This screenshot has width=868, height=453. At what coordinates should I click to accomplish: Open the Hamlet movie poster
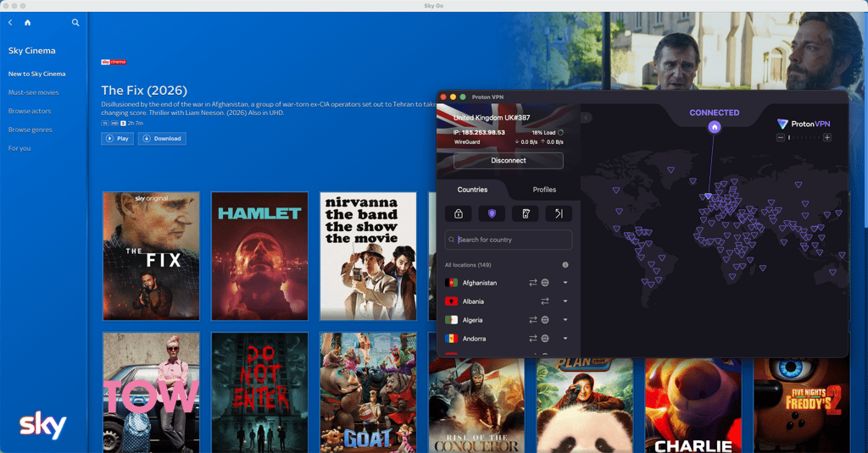pos(259,256)
